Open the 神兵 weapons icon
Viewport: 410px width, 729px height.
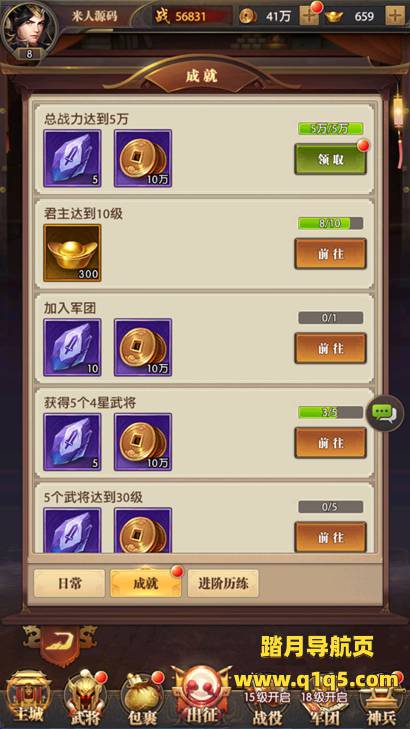381,699
